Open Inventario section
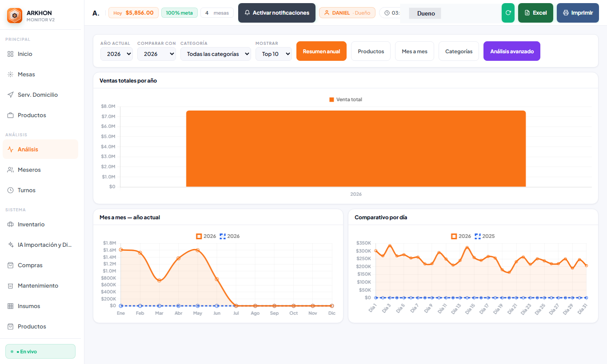Screen dimensions: 607x364 click(40, 224)
